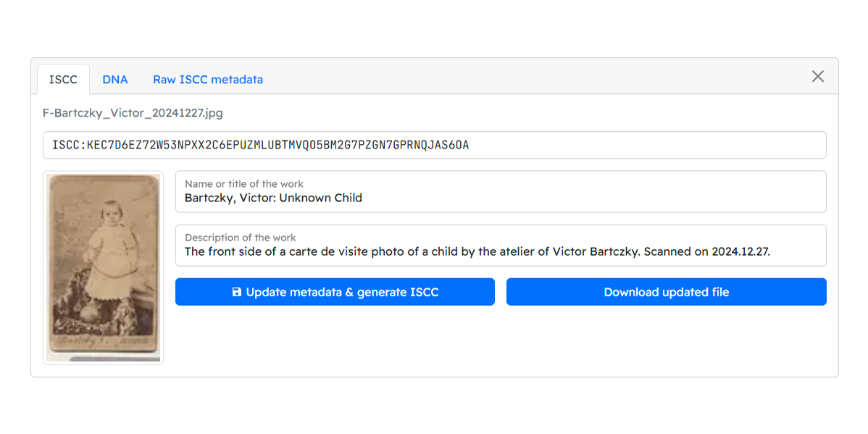Click the F-Bartczky_Victor_20241227.jpg filename
This screenshot has height=434, width=868.
(133, 113)
